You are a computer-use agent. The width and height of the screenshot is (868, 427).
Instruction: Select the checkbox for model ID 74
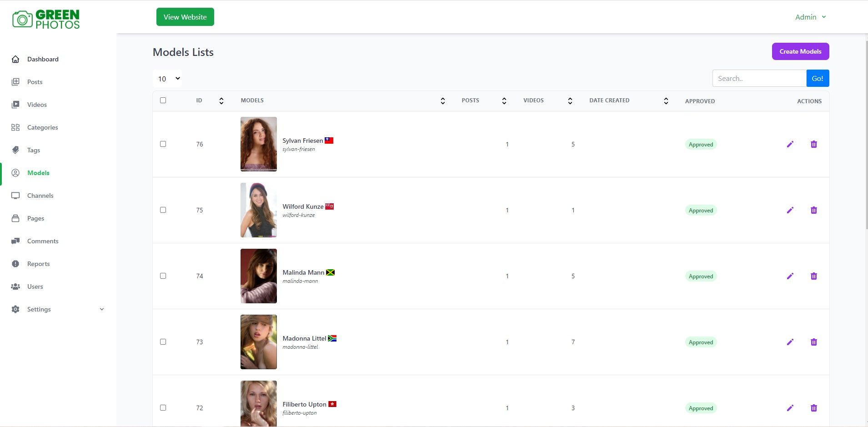[163, 276]
